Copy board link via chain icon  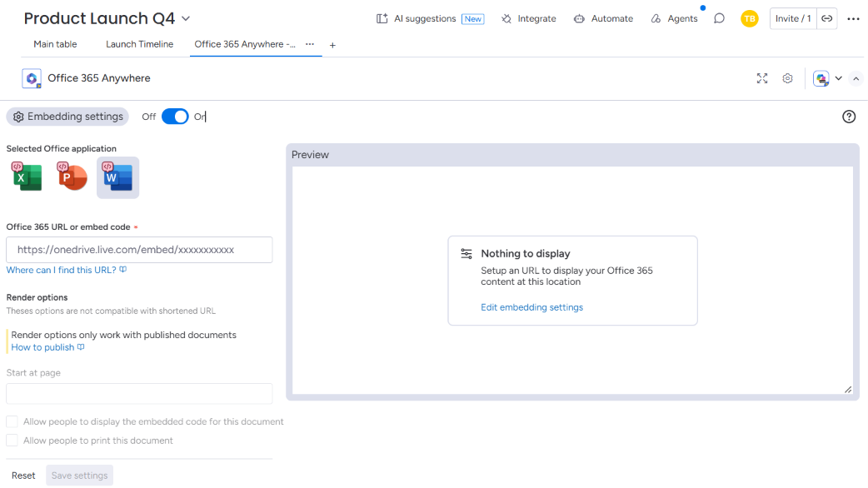[826, 19]
